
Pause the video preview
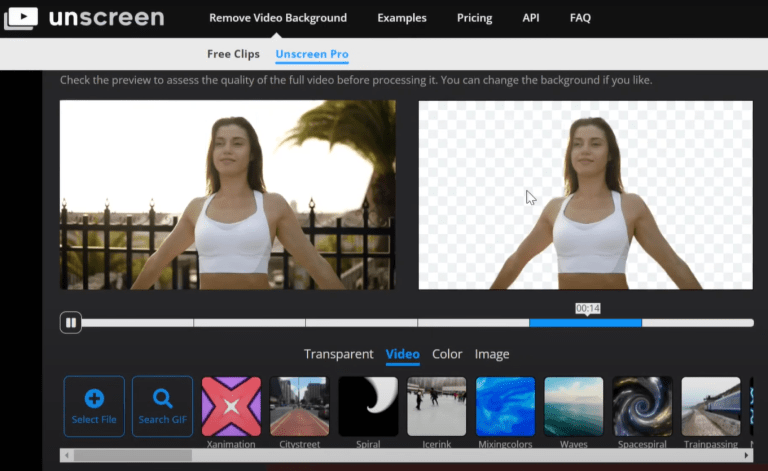pos(71,322)
